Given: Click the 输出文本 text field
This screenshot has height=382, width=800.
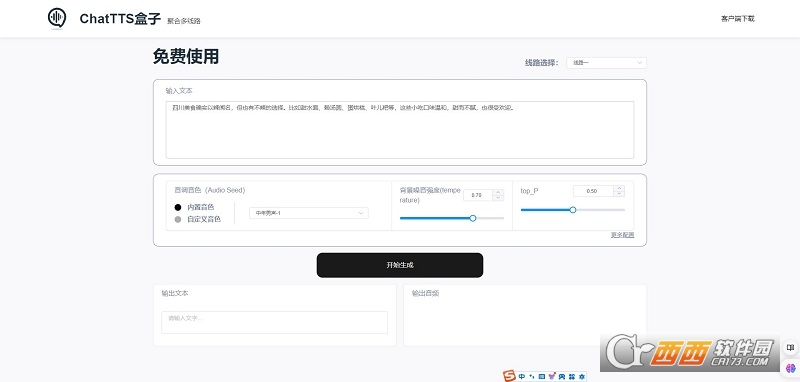Looking at the screenshot, I should (x=274, y=322).
